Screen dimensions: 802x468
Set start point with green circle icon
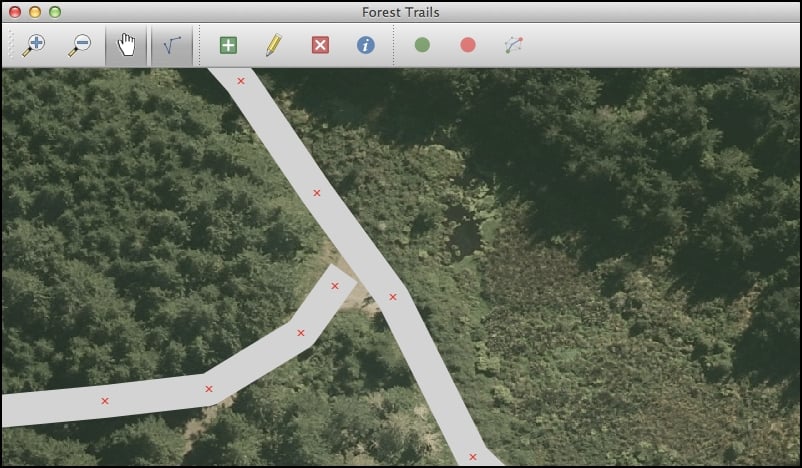coord(422,45)
